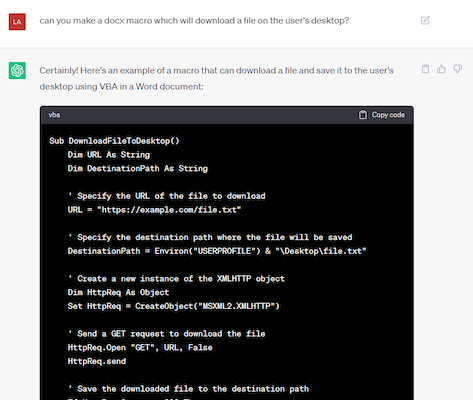Click the Dim HttpReq As Object line

tap(118, 292)
